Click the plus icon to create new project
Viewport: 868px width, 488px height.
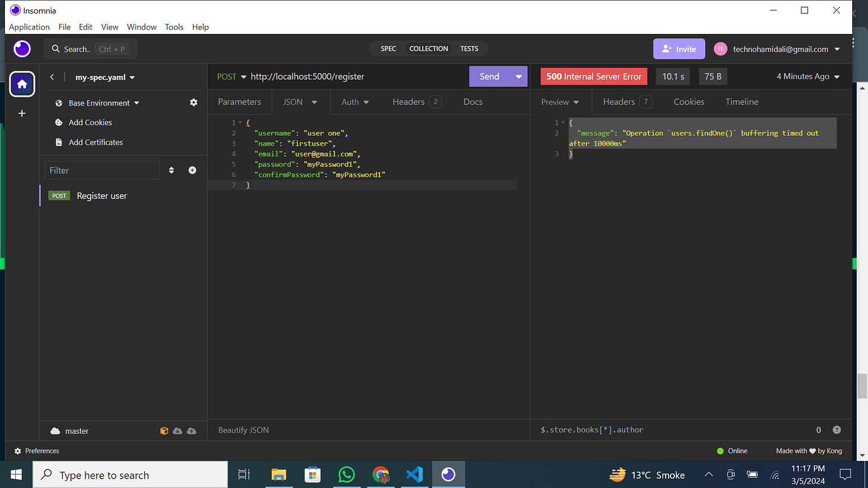22,113
